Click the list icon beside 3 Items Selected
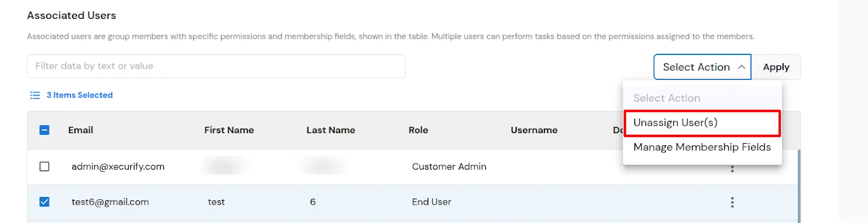868x223 pixels. pyautogui.click(x=35, y=95)
